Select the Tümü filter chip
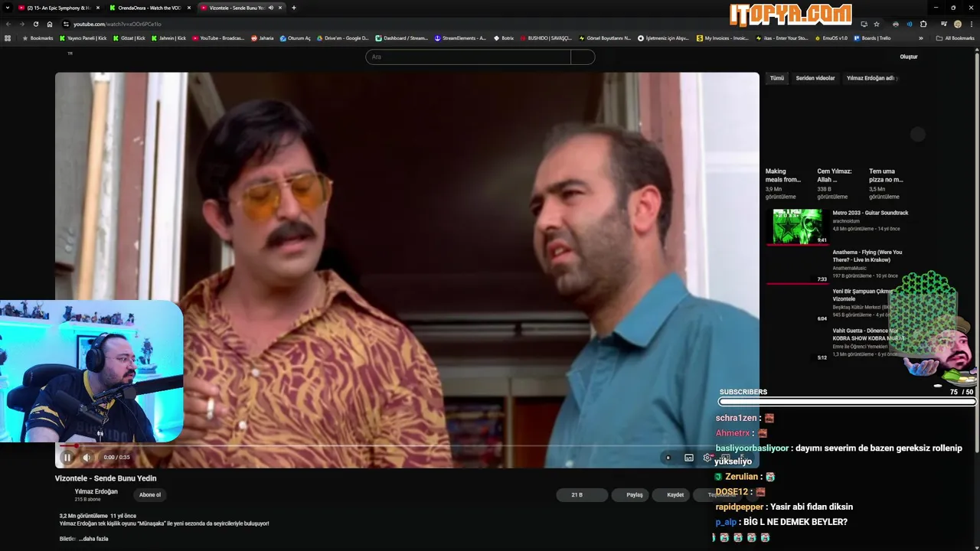 (776, 78)
